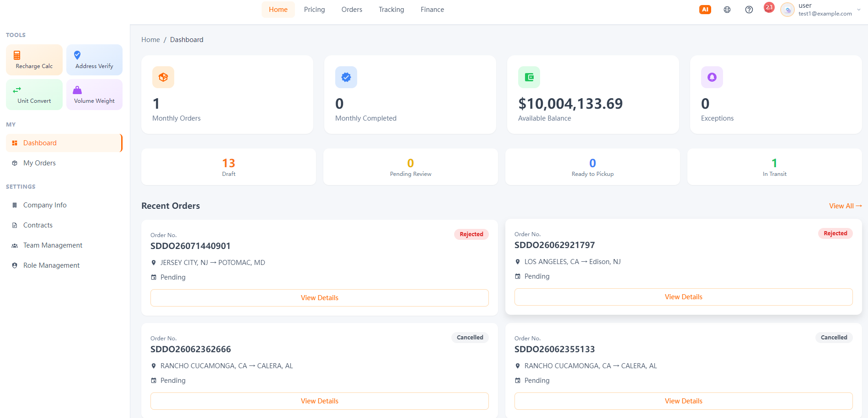This screenshot has width=868, height=418.
Task: Open the AI assistant badge icon
Action: point(705,10)
